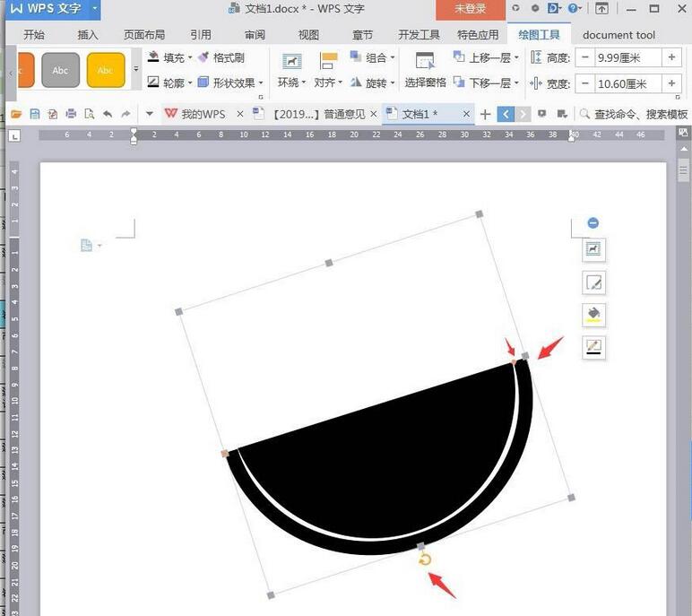Close the 文档1 document tab
Viewport: 692px width, 616px height.
click(466, 115)
